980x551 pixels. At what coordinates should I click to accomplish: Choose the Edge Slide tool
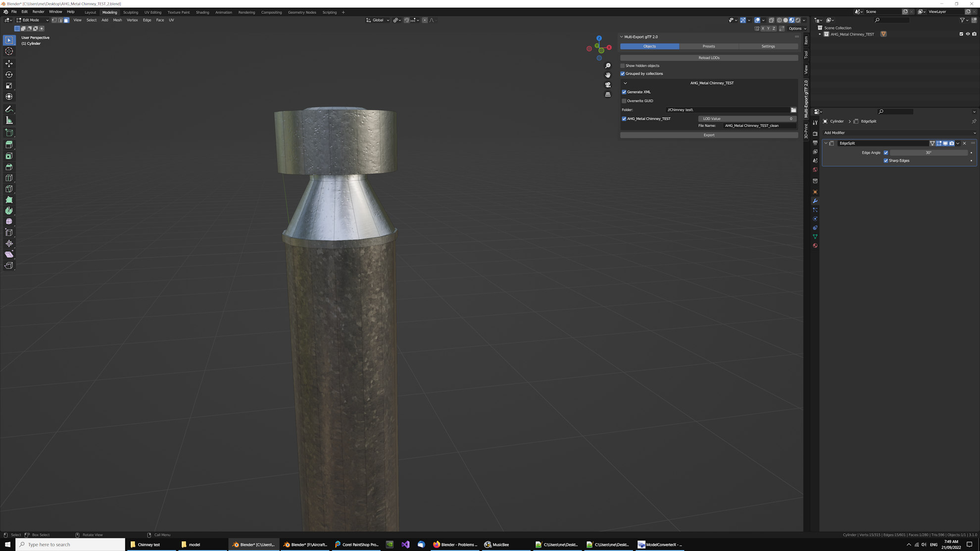(9, 232)
